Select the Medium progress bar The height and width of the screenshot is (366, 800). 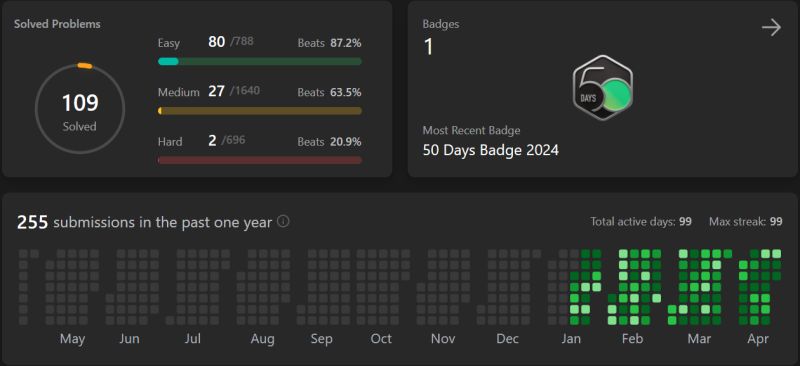point(260,111)
